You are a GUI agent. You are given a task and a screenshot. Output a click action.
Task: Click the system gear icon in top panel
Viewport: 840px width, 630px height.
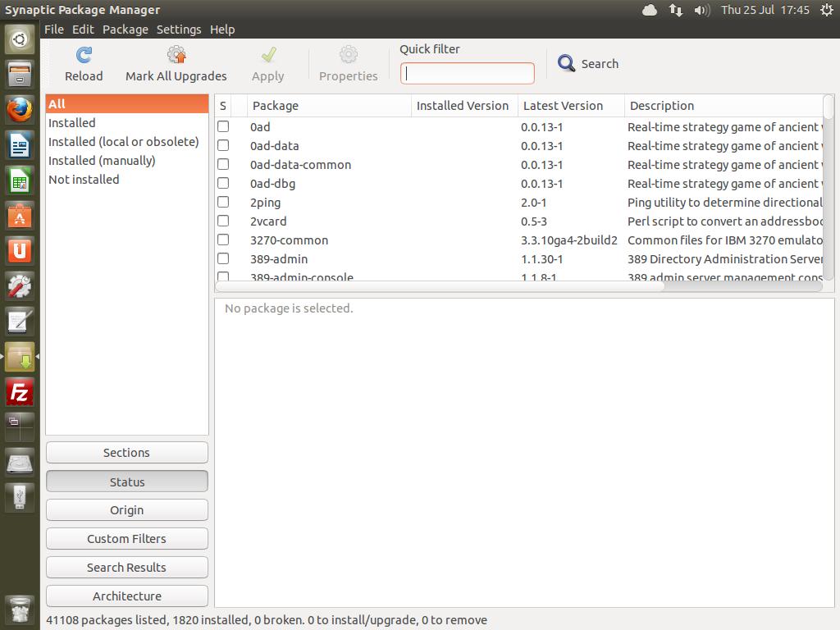pyautogui.click(x=826, y=10)
